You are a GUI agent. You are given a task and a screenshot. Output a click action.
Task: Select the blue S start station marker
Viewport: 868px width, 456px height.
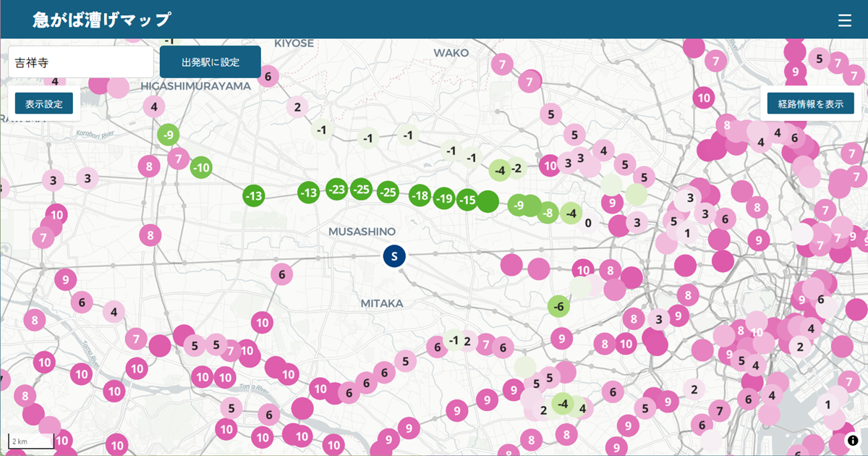point(394,256)
